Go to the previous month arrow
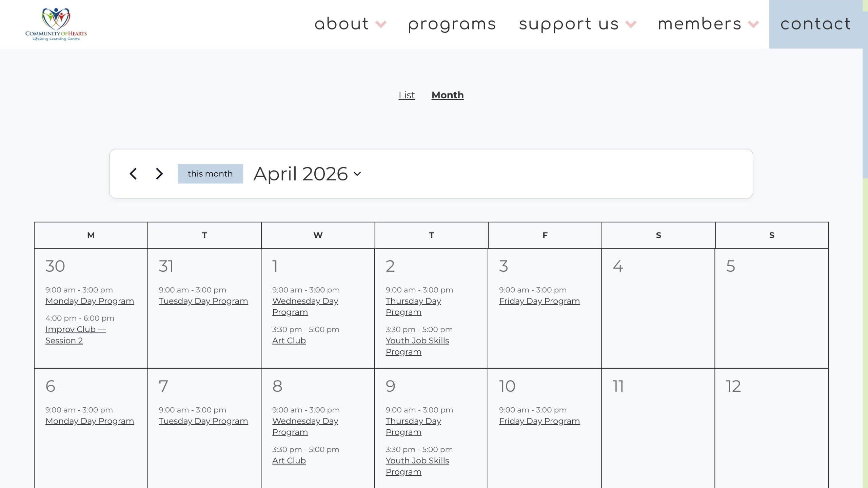The height and width of the screenshot is (488, 868). 133,174
